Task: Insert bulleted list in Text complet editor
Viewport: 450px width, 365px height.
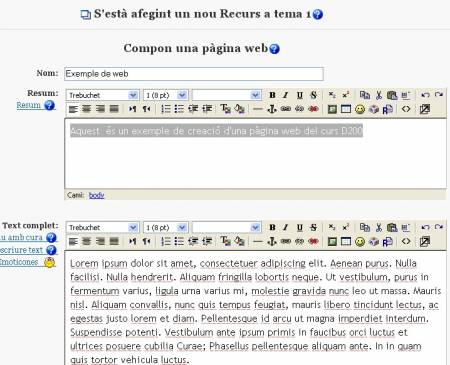Action: 179,241
